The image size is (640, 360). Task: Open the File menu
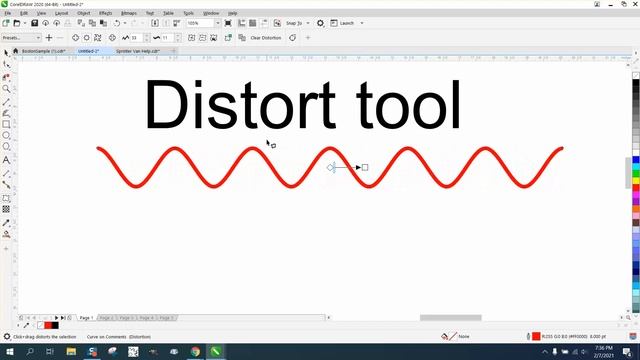pyautogui.click(x=8, y=13)
